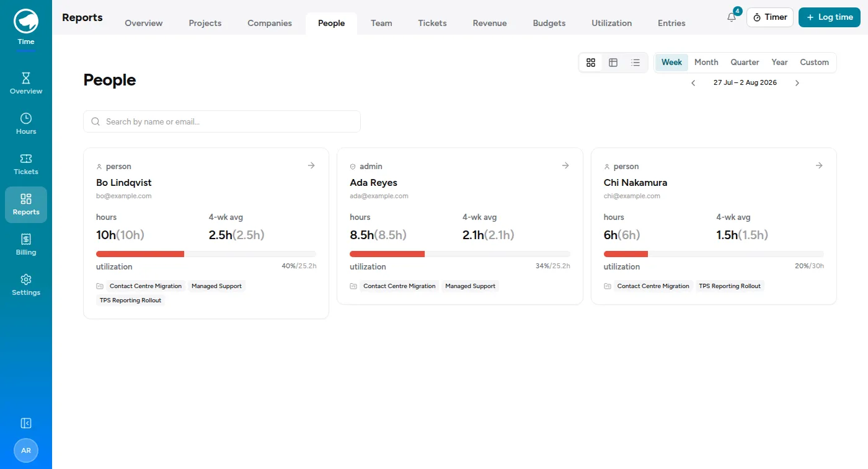868x469 pixels.
Task: Click TPS Reporting Rollout tag on Chi's card
Action: [x=730, y=286]
